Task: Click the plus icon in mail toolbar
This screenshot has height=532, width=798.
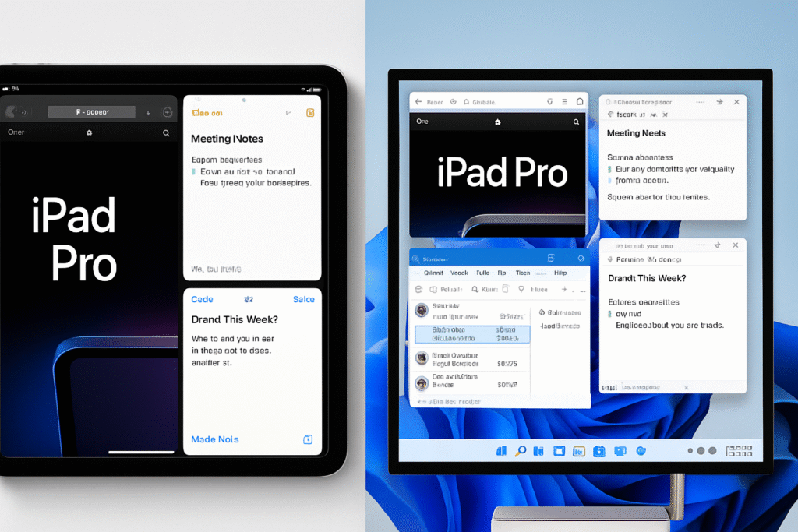Action: click(564, 290)
